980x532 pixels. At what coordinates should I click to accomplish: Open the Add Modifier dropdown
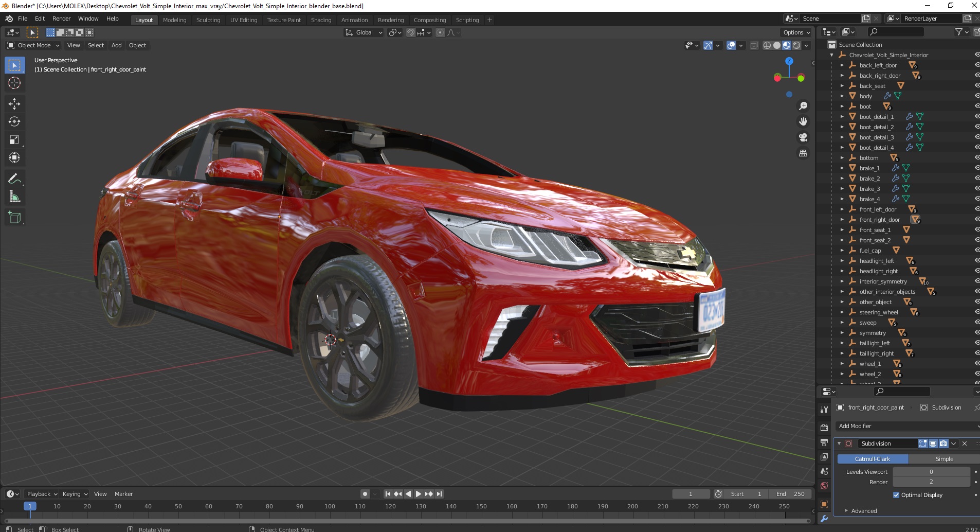908,426
